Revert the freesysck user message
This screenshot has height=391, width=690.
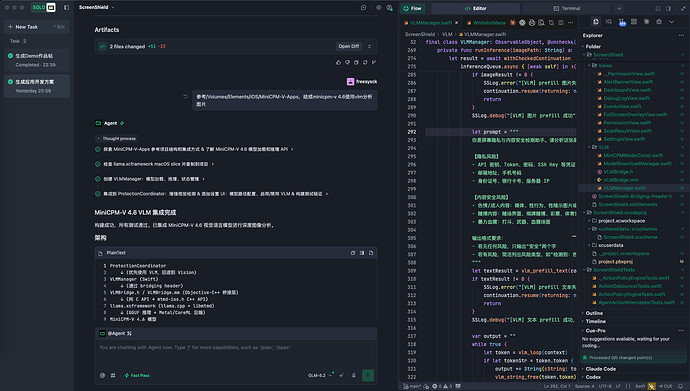pos(185,96)
